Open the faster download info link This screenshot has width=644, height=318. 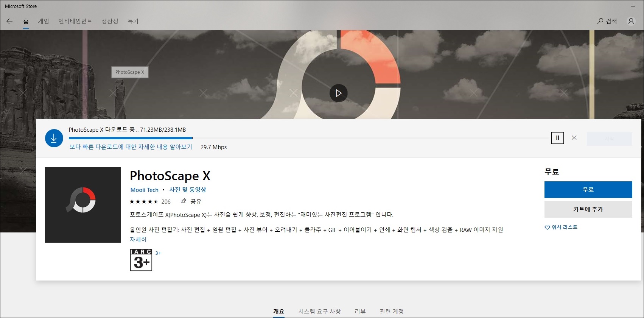click(x=131, y=147)
